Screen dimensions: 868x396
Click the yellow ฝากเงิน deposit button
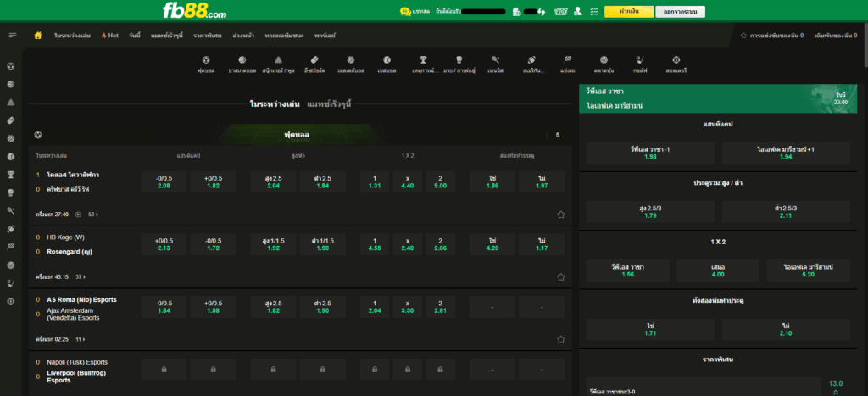point(630,12)
